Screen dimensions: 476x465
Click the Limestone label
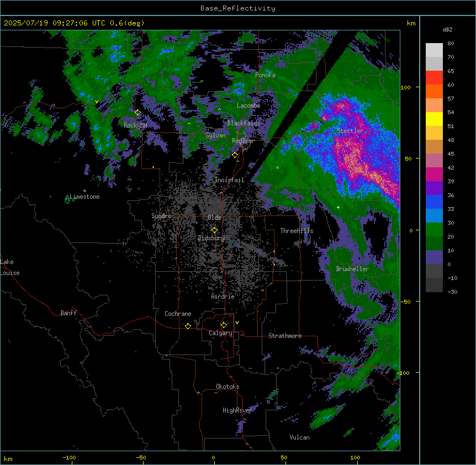[84, 197]
